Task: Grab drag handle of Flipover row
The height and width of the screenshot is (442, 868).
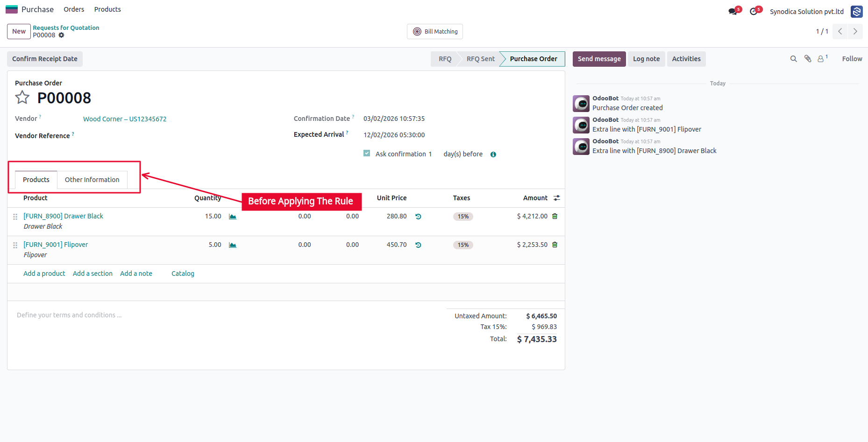Action: [x=15, y=245]
